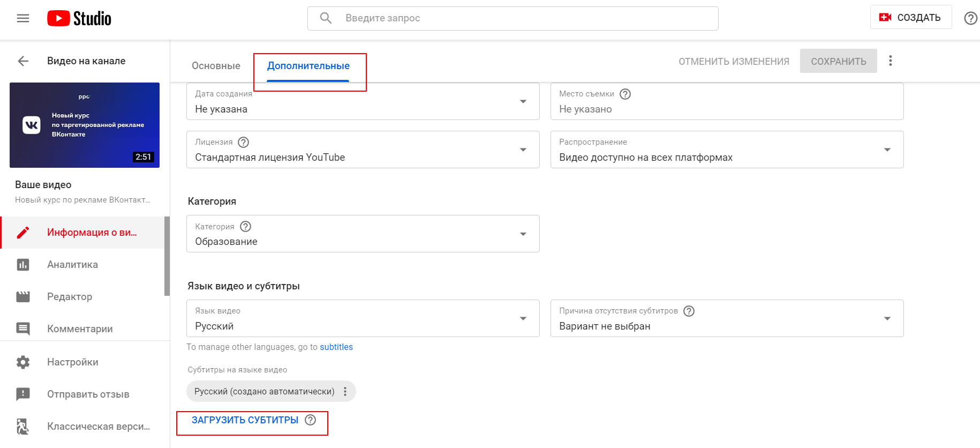Select the Дополнительные tab

click(x=308, y=66)
